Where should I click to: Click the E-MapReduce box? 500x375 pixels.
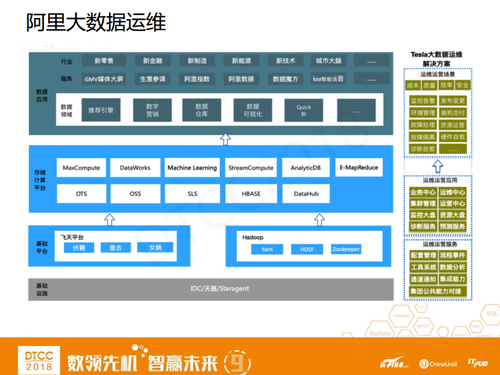tap(359, 167)
